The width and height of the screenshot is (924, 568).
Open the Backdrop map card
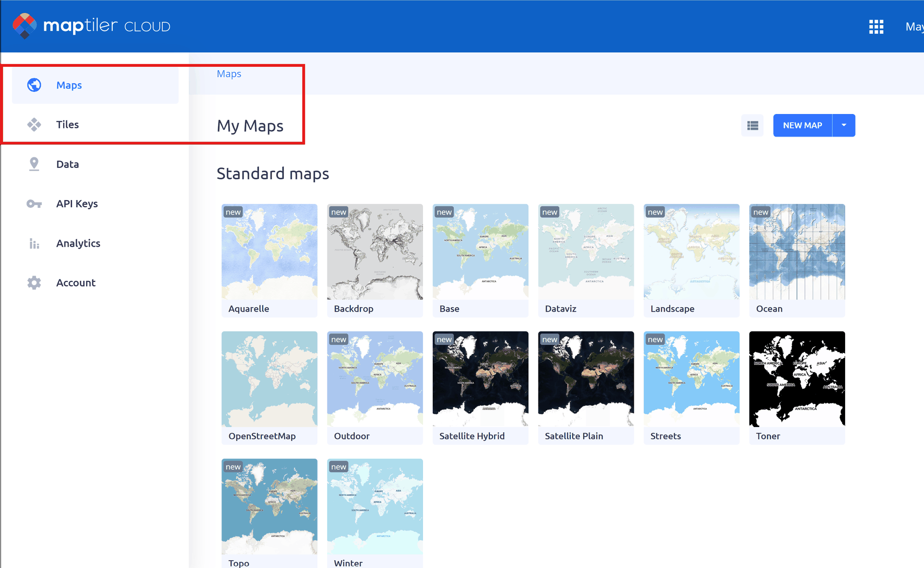coord(374,252)
